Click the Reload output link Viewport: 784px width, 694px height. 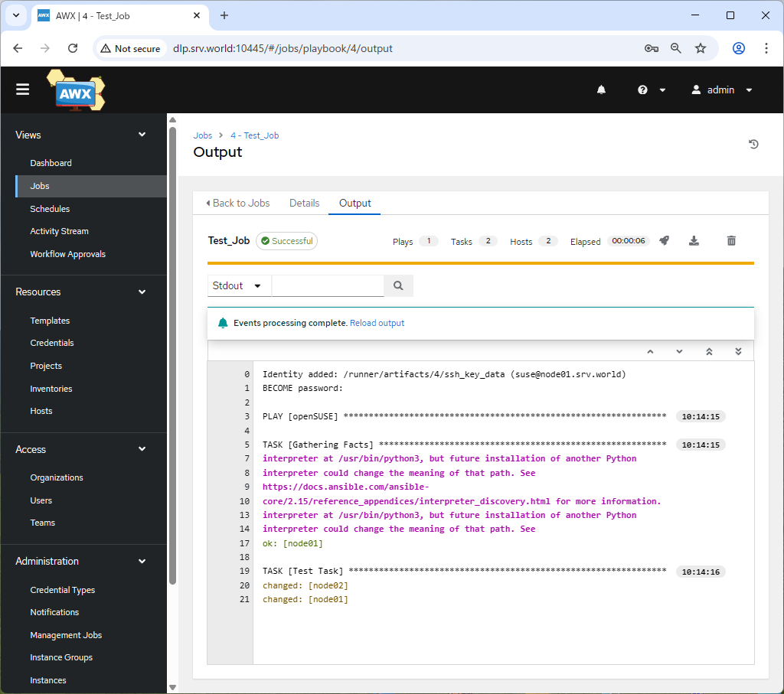[377, 324]
